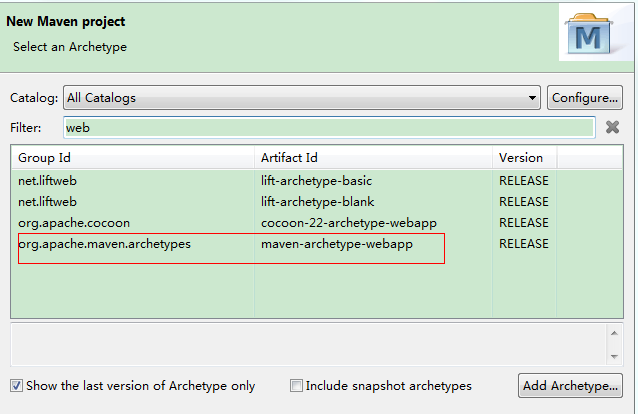Select the cocoon-22-archetype-webapp row

pos(317,223)
